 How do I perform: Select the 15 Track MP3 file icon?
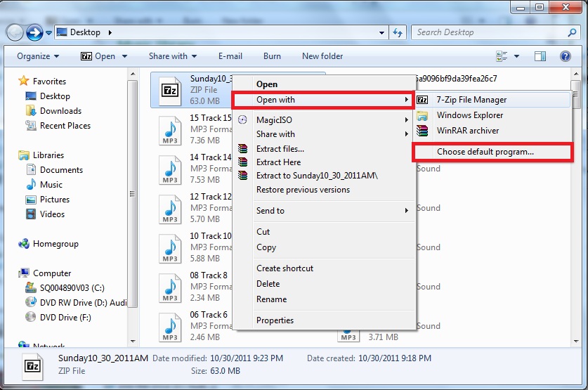click(171, 127)
